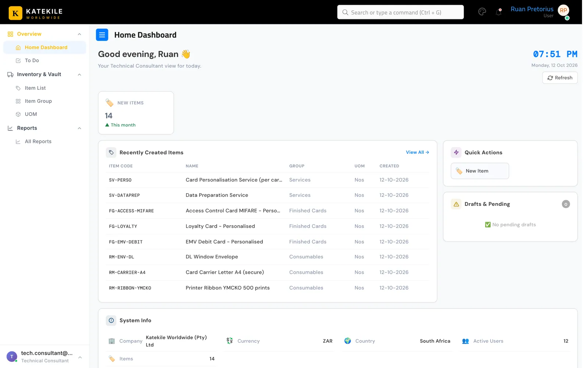Create a New Item from Quick Actions
The image size is (588, 368).
[480, 171]
